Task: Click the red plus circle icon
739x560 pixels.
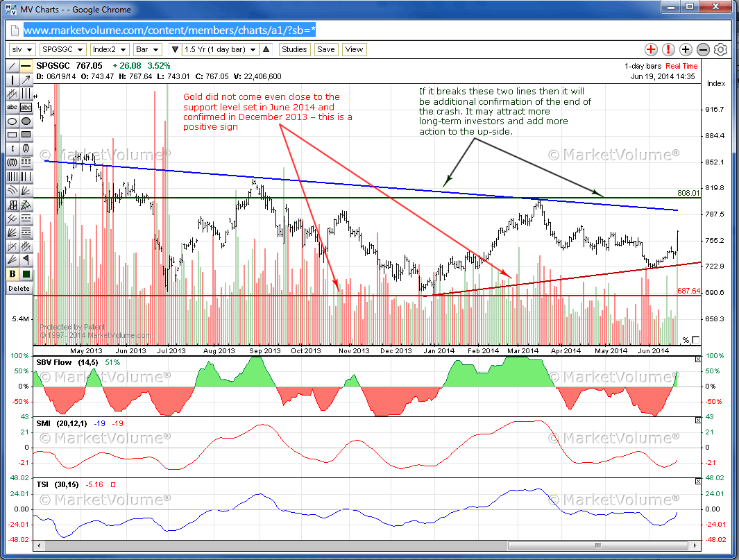Action: pos(651,49)
